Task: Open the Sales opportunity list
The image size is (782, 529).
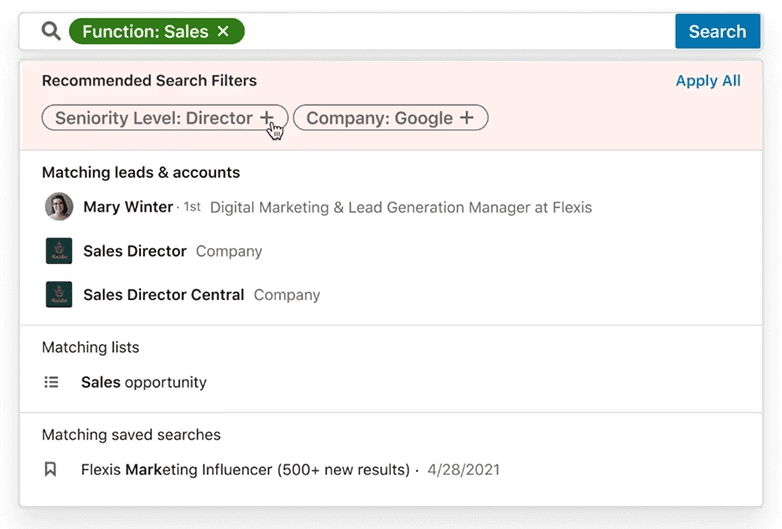Action: click(144, 382)
